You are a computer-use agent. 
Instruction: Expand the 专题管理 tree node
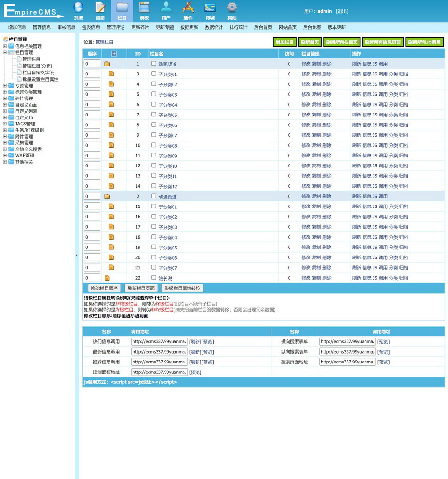pos(5,86)
